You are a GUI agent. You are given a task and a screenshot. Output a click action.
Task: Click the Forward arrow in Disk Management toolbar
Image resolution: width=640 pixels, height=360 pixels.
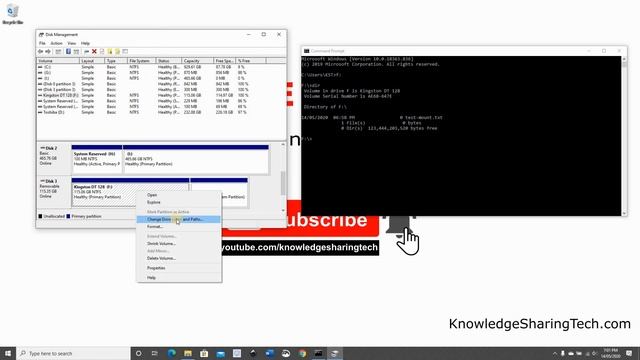tap(48, 51)
